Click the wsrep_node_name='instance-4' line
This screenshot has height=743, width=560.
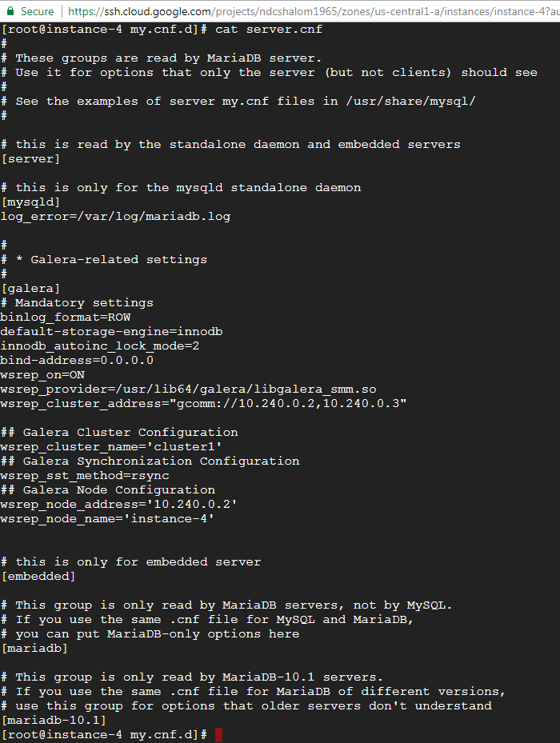[107, 519]
